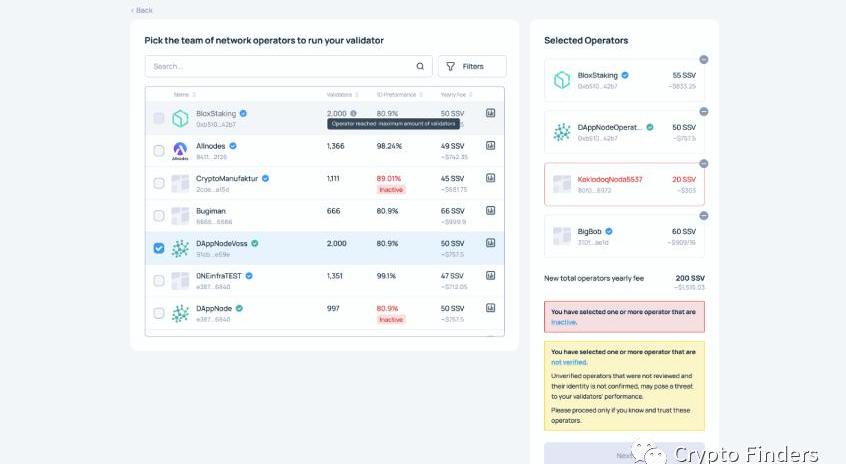The width and height of the screenshot is (846, 464).
Task: Click BloxStaking logo in operator list
Action: (x=180, y=118)
